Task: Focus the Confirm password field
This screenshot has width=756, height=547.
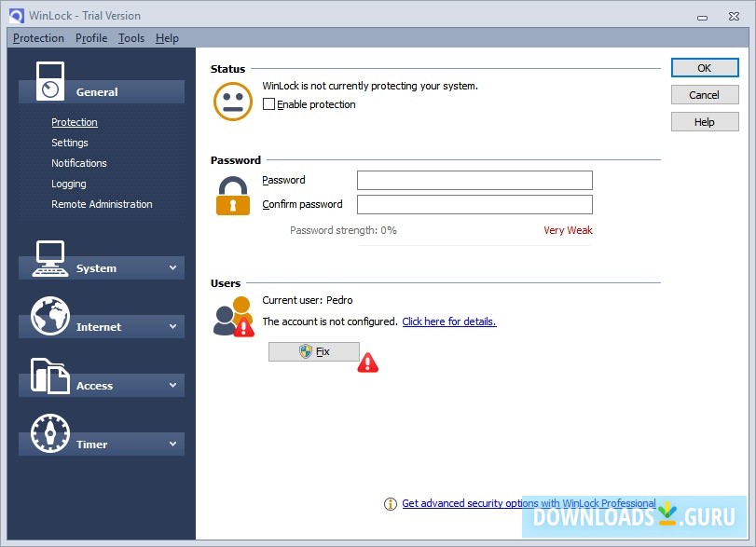Action: pos(474,204)
